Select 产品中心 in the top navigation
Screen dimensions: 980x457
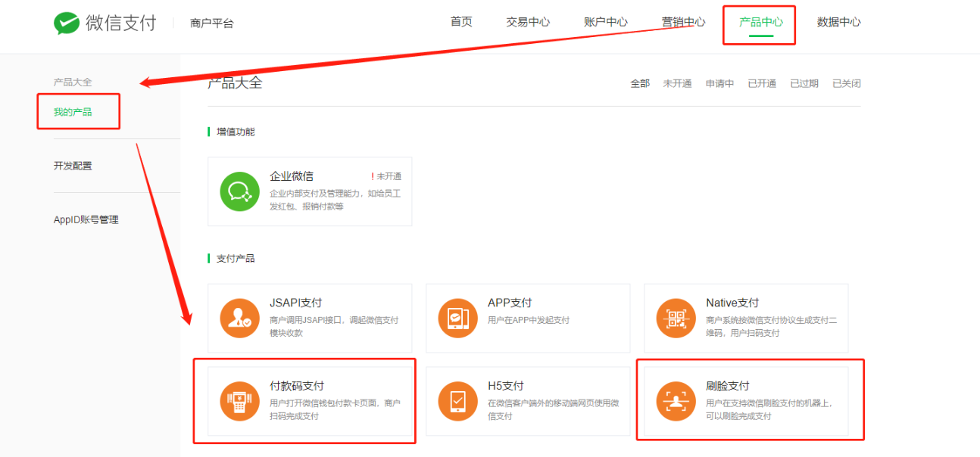pos(761,22)
